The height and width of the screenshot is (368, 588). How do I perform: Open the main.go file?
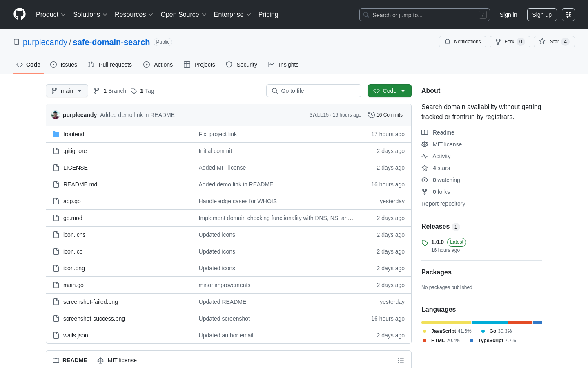pos(73,285)
